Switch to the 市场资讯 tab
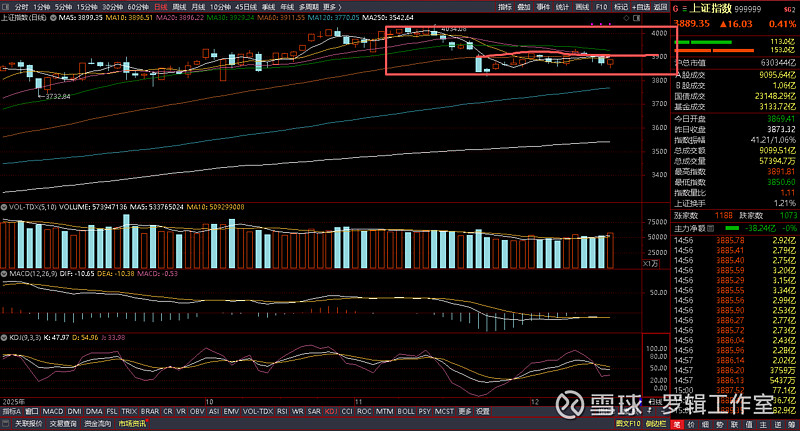The image size is (800, 431). [132, 424]
